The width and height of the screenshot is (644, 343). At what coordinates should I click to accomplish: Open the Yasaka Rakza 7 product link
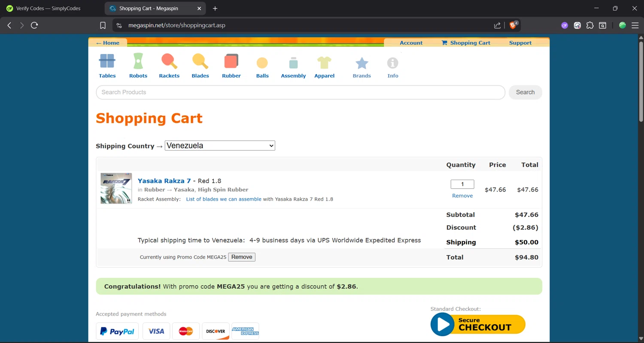click(164, 181)
